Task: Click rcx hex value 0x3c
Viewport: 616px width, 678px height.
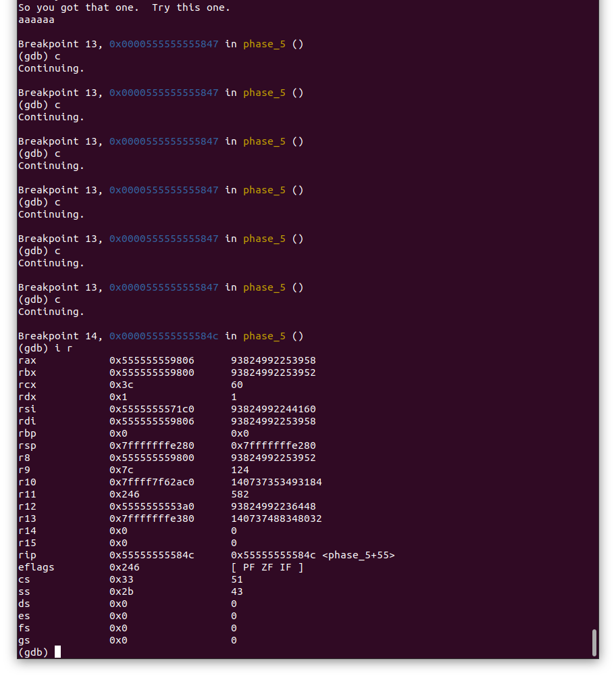Action: click(122, 385)
